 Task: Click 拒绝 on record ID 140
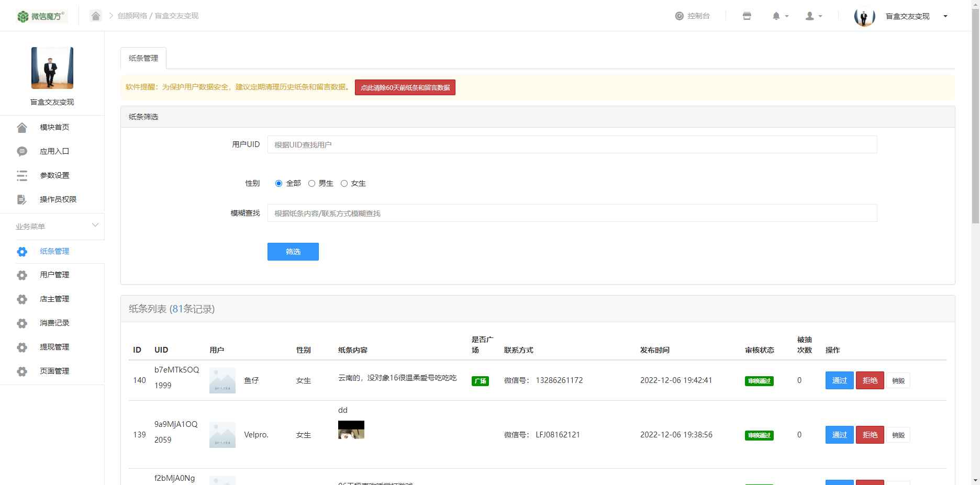coord(869,380)
